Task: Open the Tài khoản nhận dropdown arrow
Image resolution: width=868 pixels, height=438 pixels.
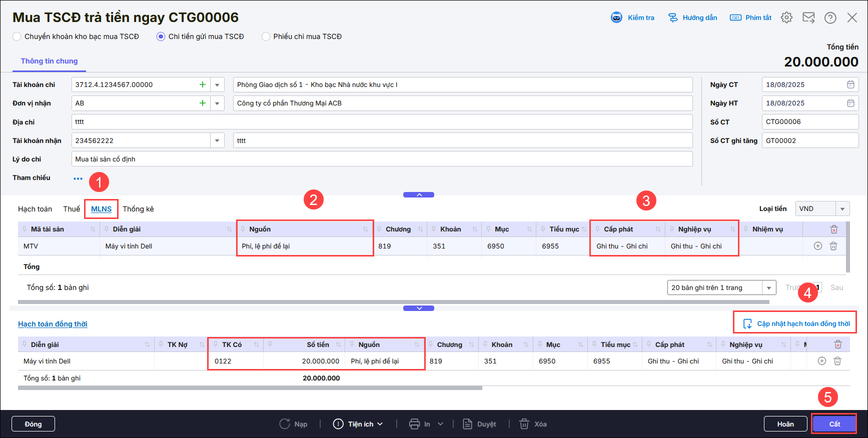Action: pyautogui.click(x=217, y=140)
